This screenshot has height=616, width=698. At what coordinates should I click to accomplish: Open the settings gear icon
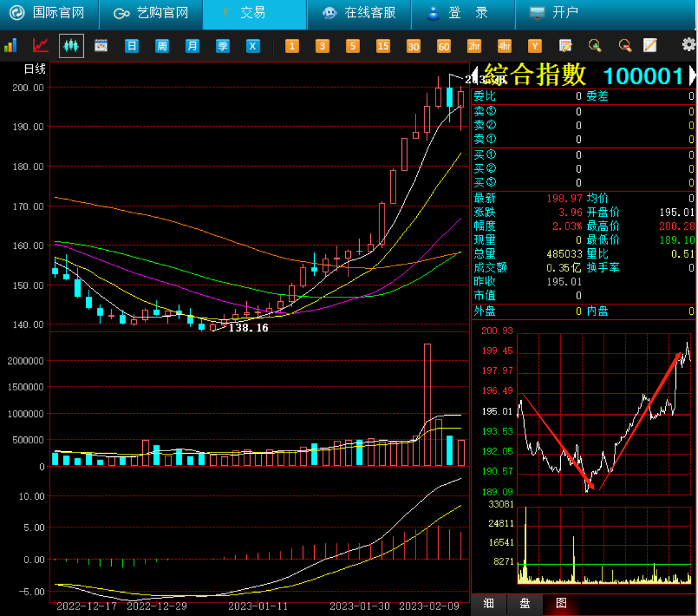coord(689,45)
